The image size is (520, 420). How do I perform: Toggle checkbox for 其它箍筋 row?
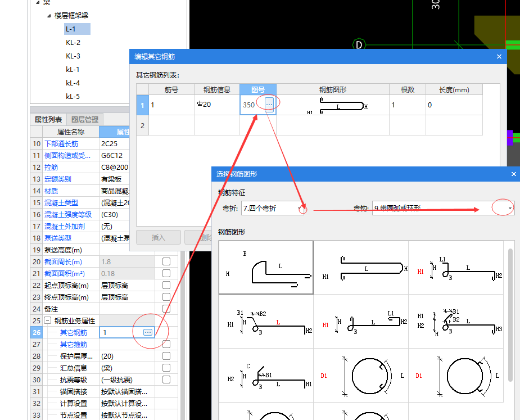tap(166, 344)
